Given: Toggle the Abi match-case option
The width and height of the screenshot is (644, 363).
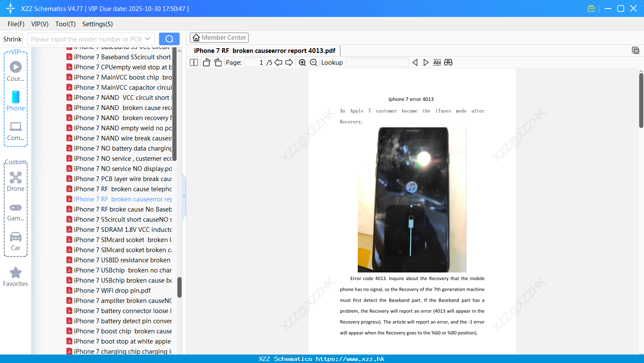Looking at the screenshot, I should (437, 63).
